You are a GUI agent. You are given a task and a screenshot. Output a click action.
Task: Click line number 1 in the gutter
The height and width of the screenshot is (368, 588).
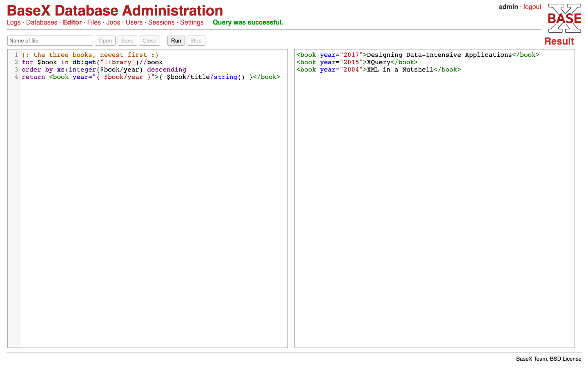tap(16, 55)
